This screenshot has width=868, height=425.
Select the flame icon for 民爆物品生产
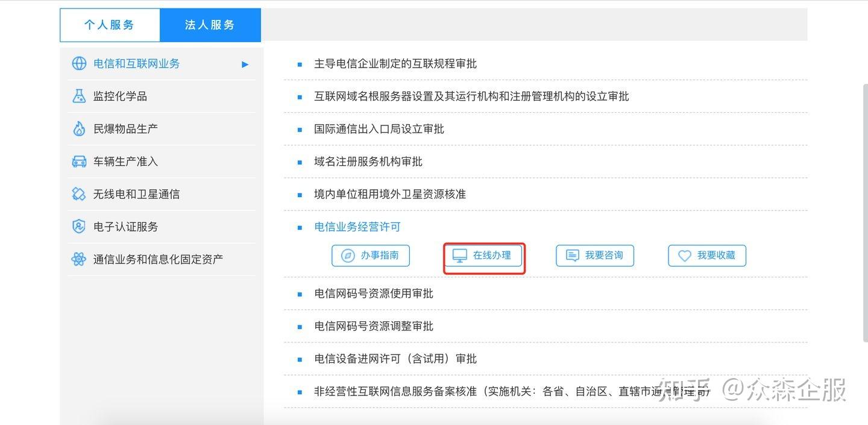(79, 128)
